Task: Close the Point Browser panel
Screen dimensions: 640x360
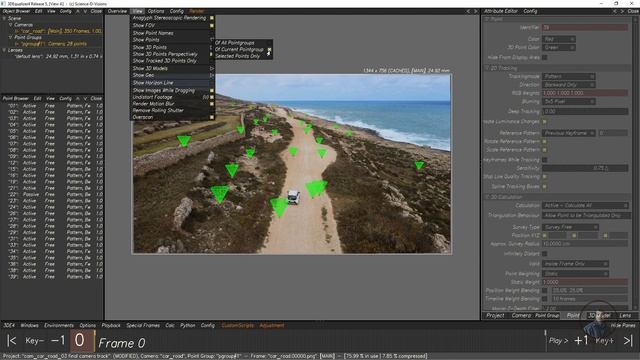Action: (96, 98)
